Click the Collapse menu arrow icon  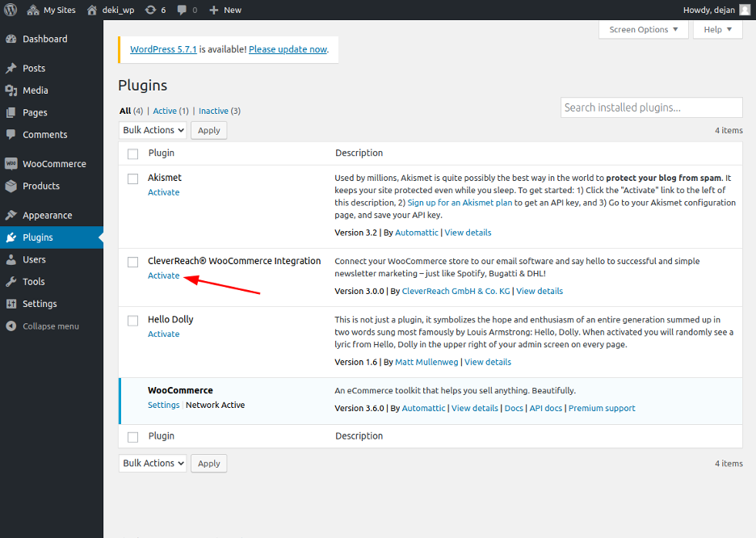point(11,326)
